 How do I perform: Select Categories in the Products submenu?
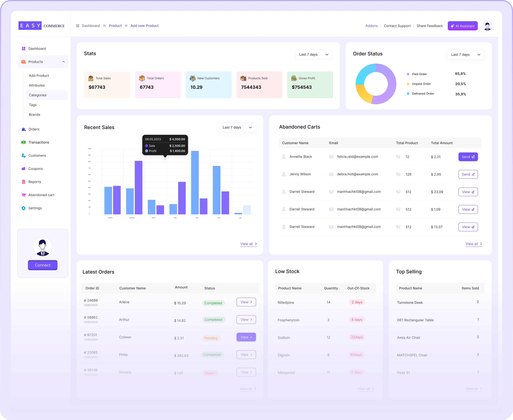(x=38, y=95)
